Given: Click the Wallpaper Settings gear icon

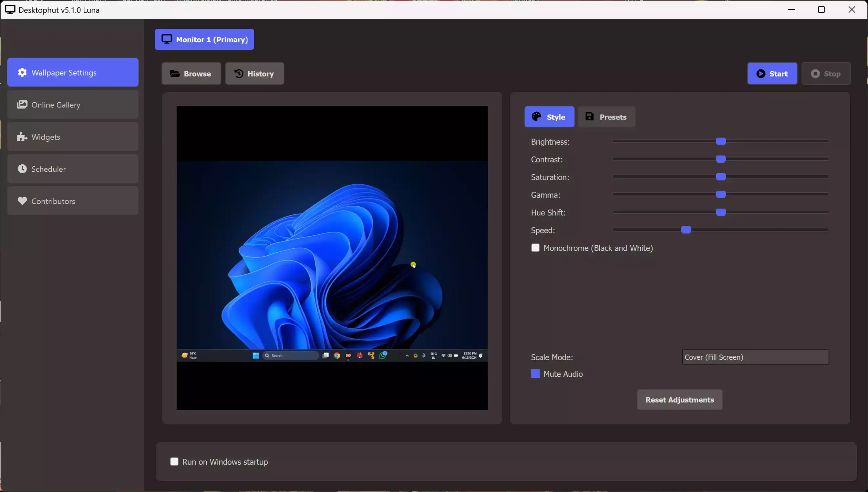Looking at the screenshot, I should click(x=22, y=73).
